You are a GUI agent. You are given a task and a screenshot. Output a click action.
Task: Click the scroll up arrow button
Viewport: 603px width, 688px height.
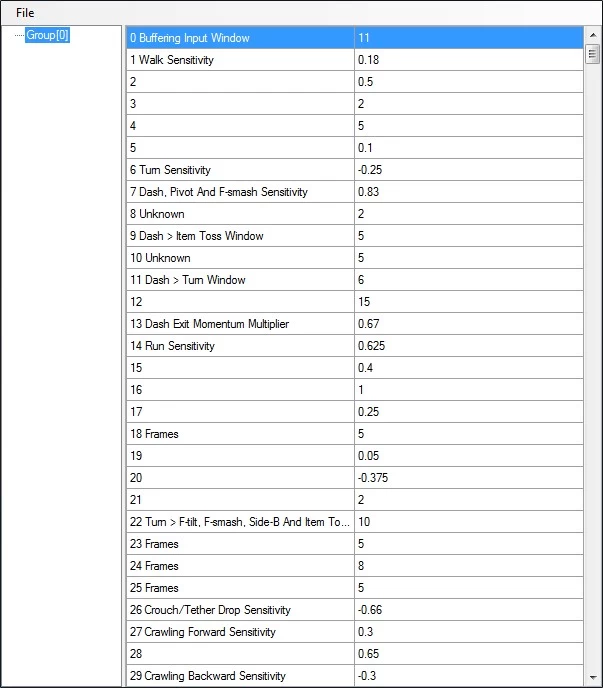click(x=592, y=36)
